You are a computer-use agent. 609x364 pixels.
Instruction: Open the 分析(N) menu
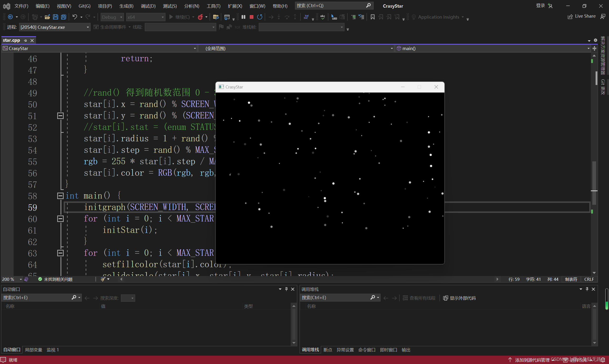click(191, 6)
